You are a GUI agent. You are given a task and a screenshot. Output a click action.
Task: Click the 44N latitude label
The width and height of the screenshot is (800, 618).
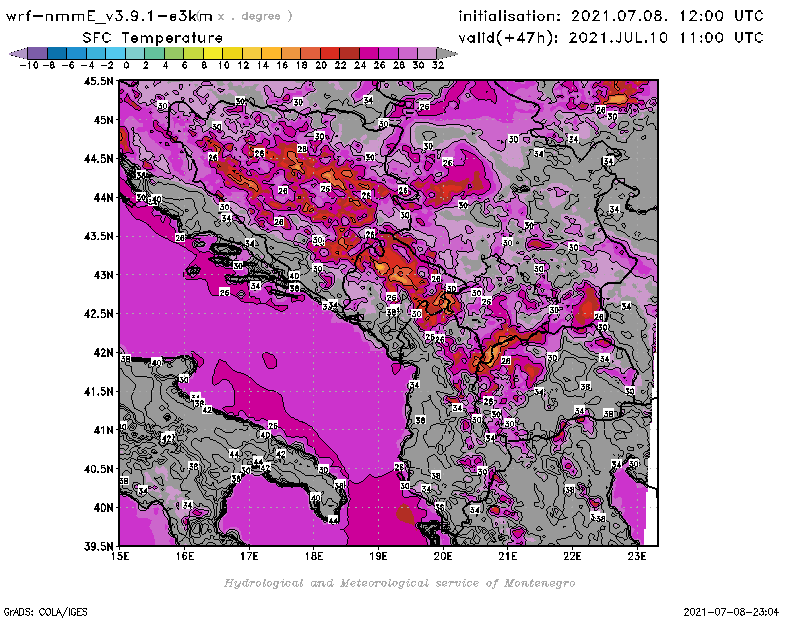103,197
